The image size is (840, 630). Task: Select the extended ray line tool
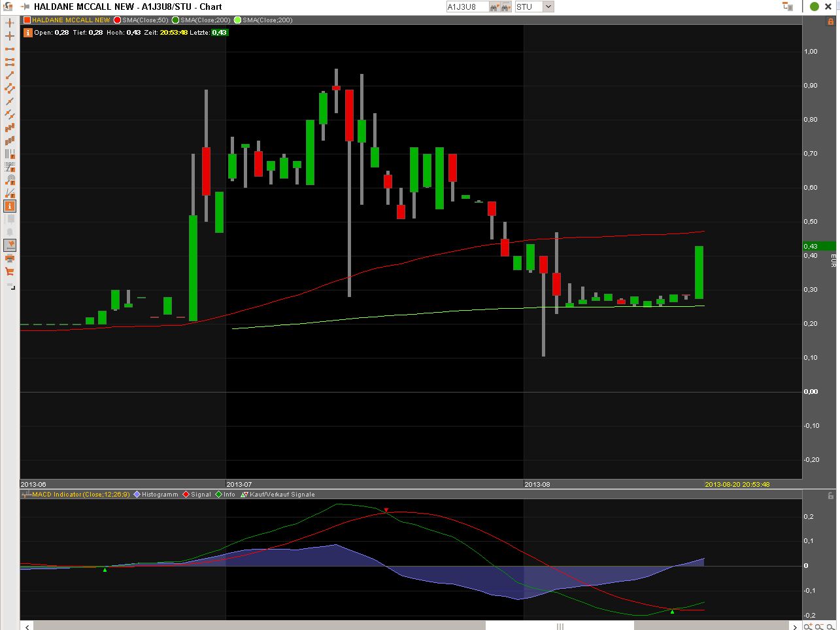coord(10,101)
